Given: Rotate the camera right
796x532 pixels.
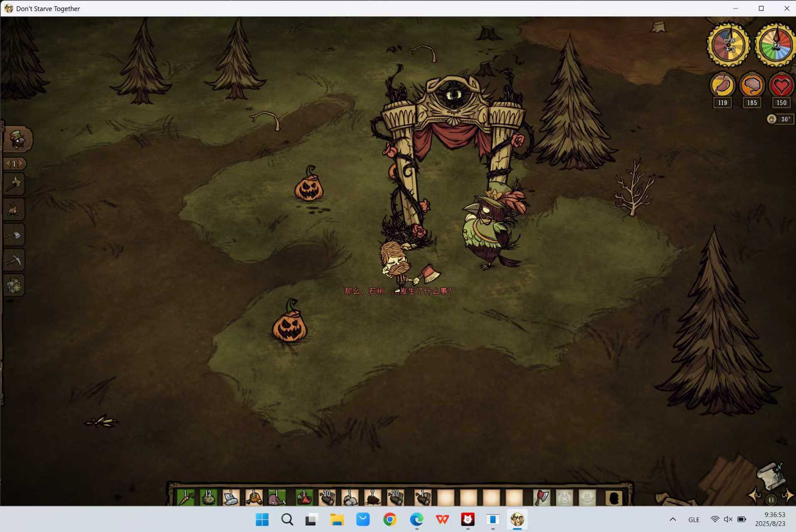Looking at the screenshot, I should point(787,495).
